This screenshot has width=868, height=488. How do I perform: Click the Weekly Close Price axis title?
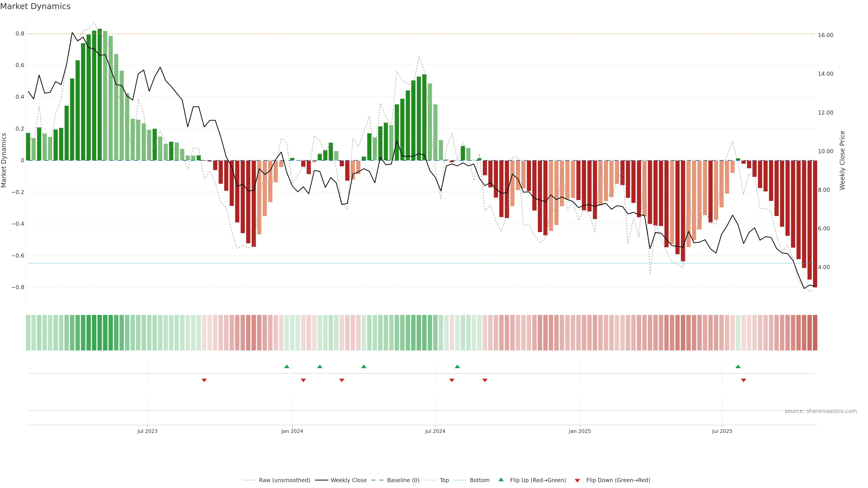pos(842,160)
